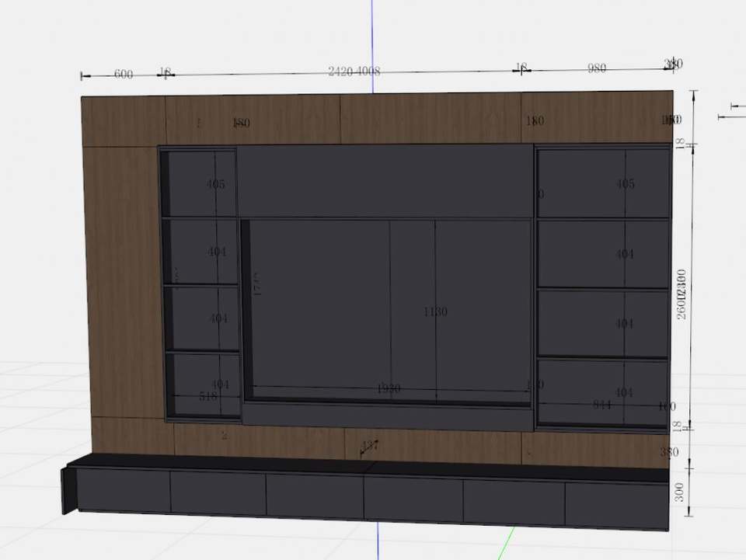746x560 pixels.
Task: Select the rightmost drawer front of base cabinet
Action: click(x=616, y=505)
